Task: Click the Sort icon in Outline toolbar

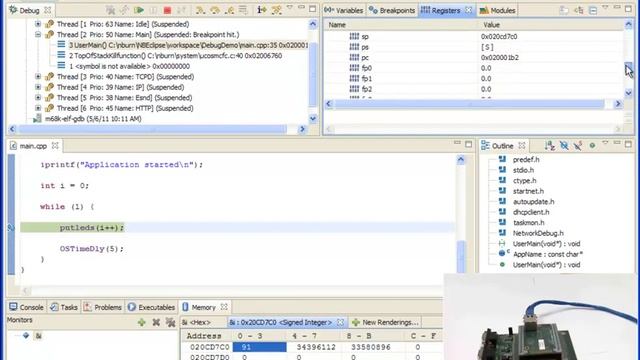Action: coord(549,145)
